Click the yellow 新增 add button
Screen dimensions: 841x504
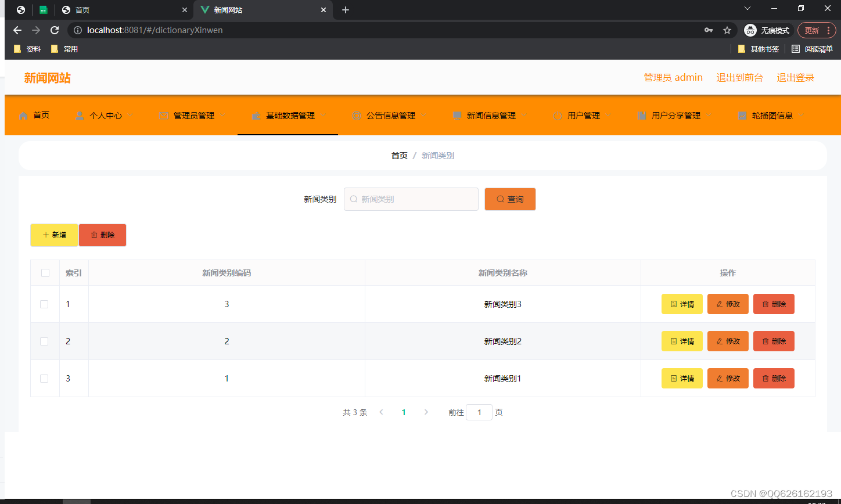pos(54,235)
